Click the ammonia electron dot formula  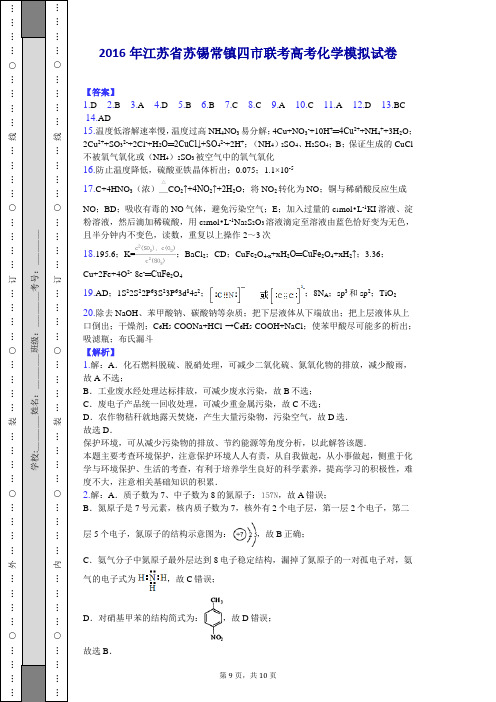pyautogui.click(x=153, y=581)
